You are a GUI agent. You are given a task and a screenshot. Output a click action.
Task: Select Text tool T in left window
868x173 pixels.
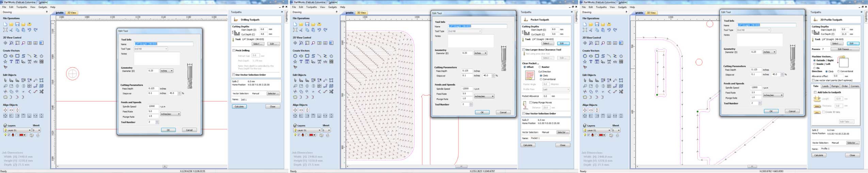coord(11,62)
